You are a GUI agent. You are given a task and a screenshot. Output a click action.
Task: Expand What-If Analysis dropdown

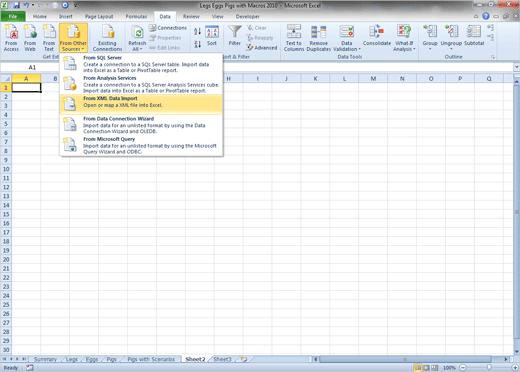click(x=404, y=46)
